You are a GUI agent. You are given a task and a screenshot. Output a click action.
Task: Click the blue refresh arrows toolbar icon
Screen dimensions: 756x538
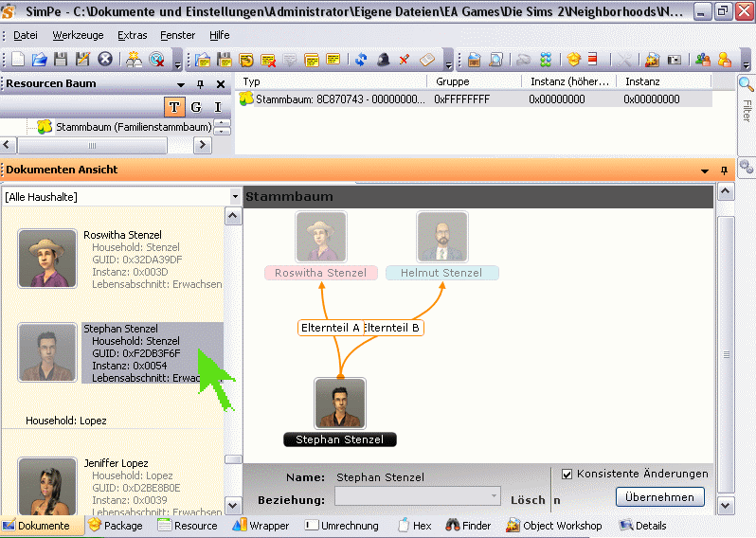coord(361,60)
